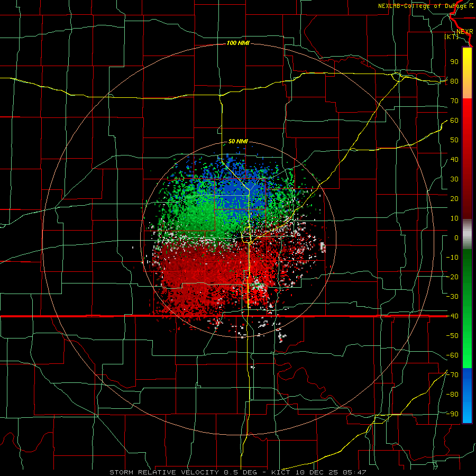Click the positive "20" color scale label

click(454, 199)
